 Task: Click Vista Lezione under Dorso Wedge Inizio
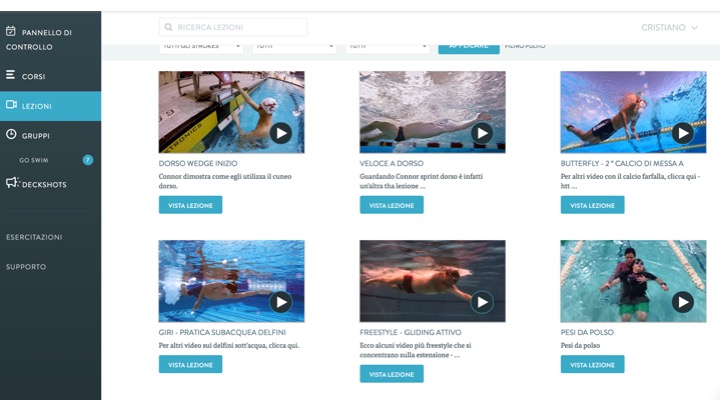[191, 205]
